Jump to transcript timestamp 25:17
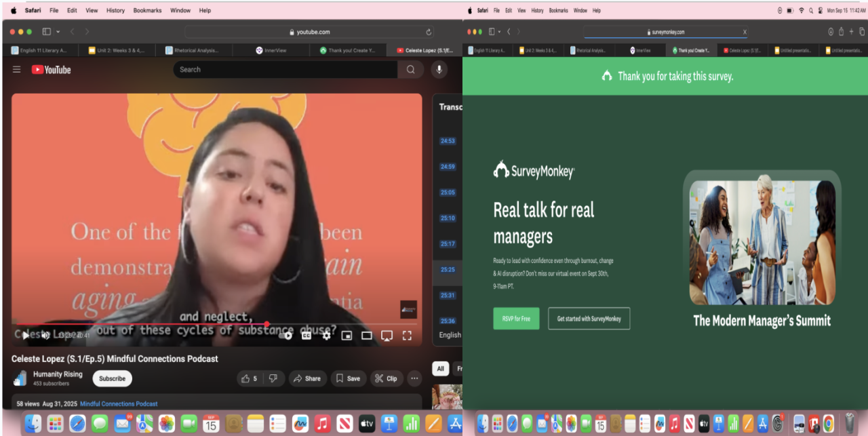The height and width of the screenshot is (436, 868). [448, 244]
